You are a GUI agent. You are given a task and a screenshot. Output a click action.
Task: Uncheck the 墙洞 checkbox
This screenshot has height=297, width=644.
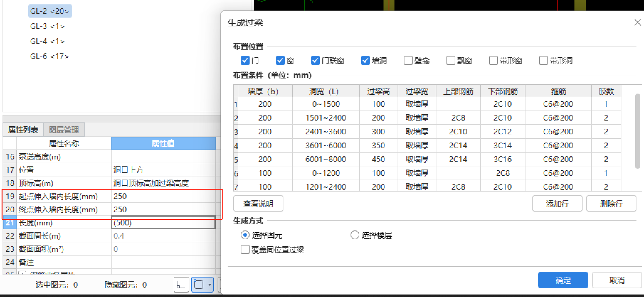pyautogui.click(x=366, y=60)
